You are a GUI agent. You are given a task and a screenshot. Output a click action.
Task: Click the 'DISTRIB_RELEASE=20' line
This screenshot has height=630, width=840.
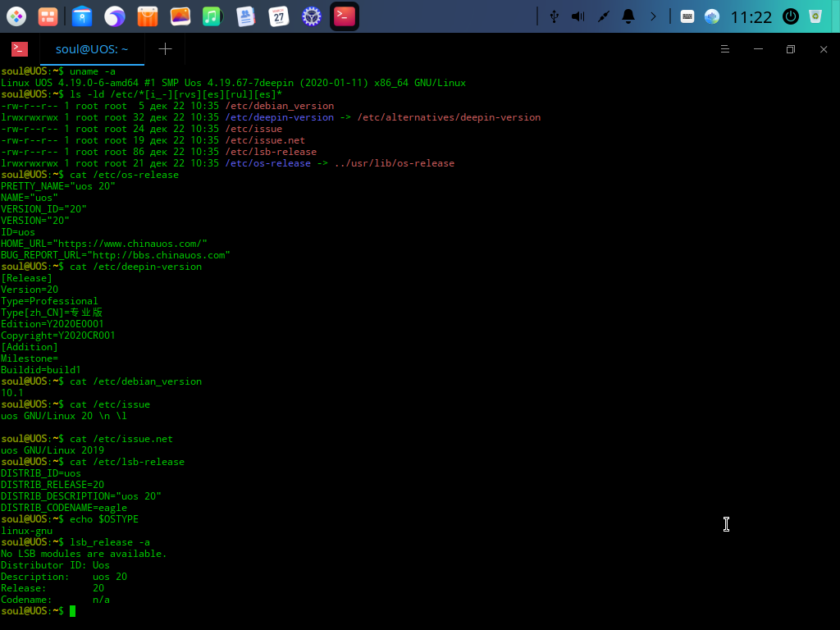pos(52,485)
